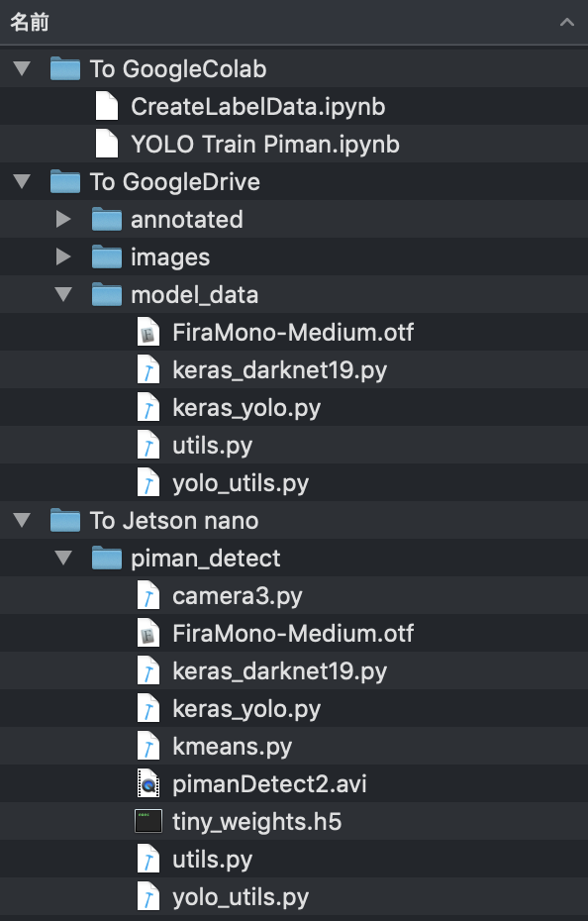This screenshot has width=588, height=921.
Task: Click the kmeans.py script file icon
Action: coord(148,746)
